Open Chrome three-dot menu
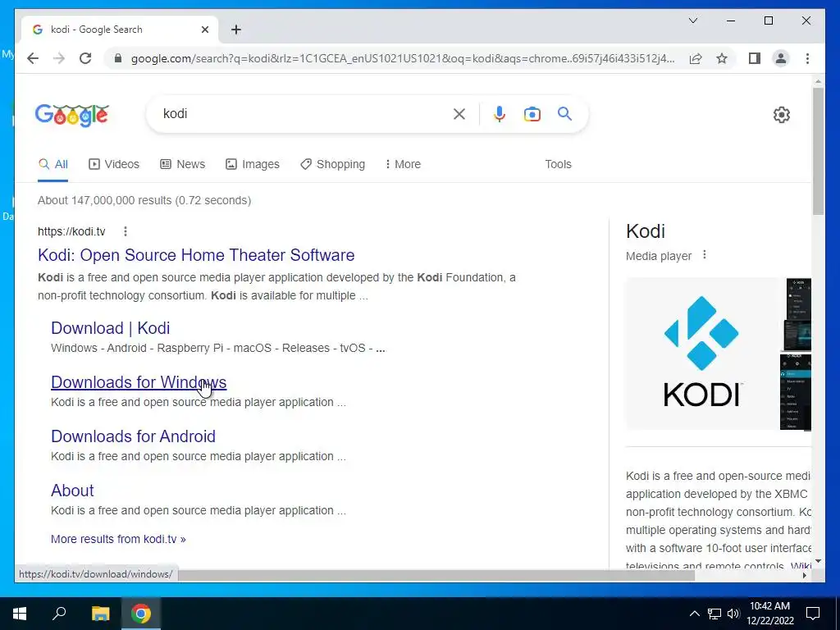The width and height of the screenshot is (840, 630). pos(807,58)
